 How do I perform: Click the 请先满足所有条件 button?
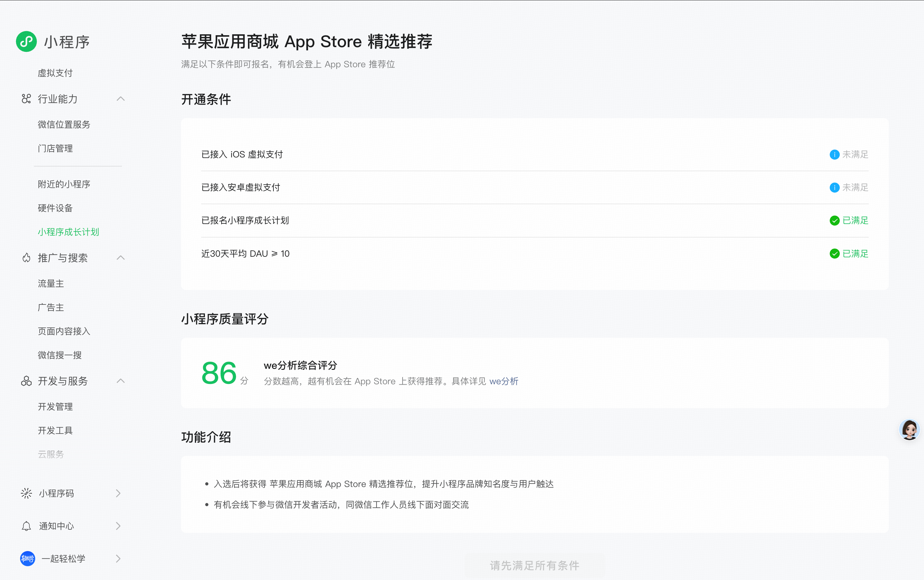coord(535,566)
